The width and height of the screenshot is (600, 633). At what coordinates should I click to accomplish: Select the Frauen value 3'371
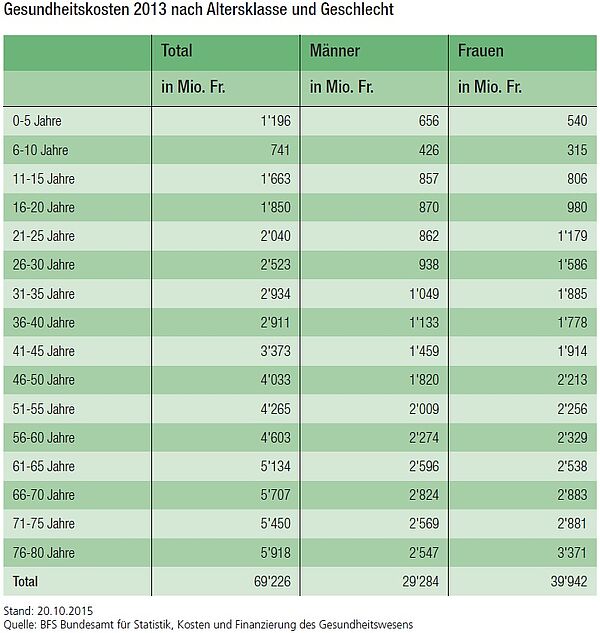point(570,552)
